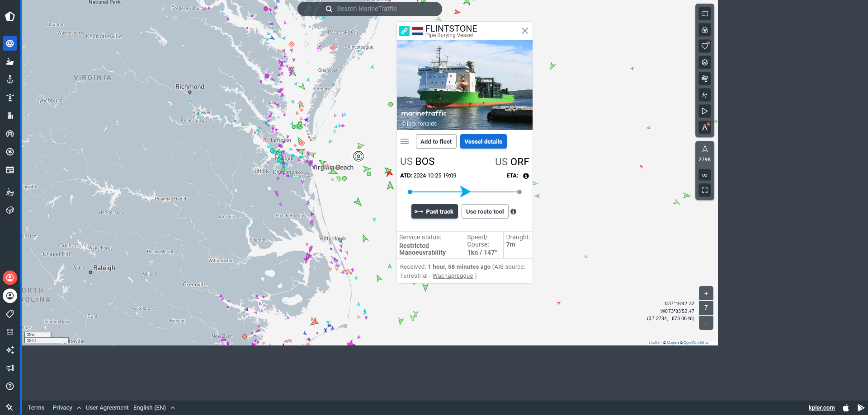The width and height of the screenshot is (868, 415).
Task: Toggle the density maps network icon
Action: click(705, 95)
